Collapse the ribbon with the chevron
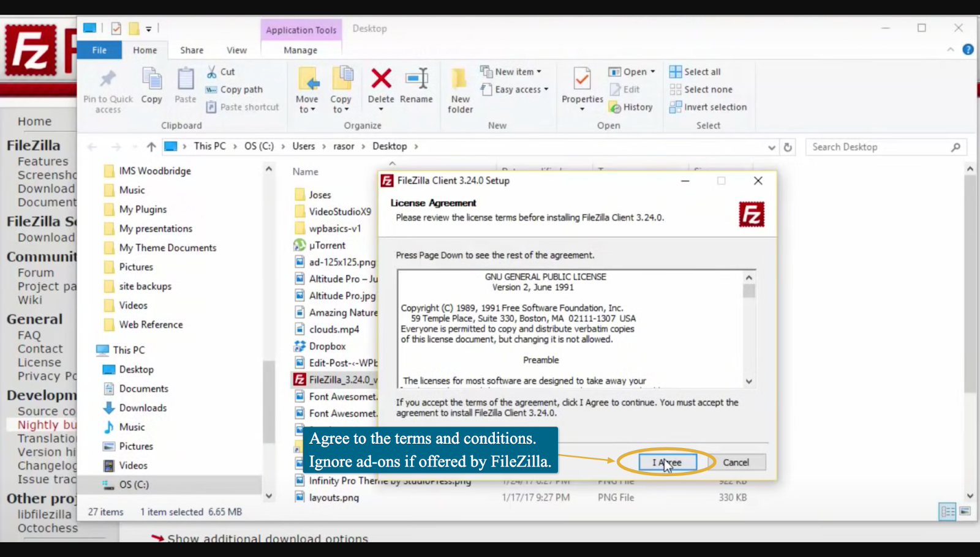The height and width of the screenshot is (557, 980). pos(951,50)
